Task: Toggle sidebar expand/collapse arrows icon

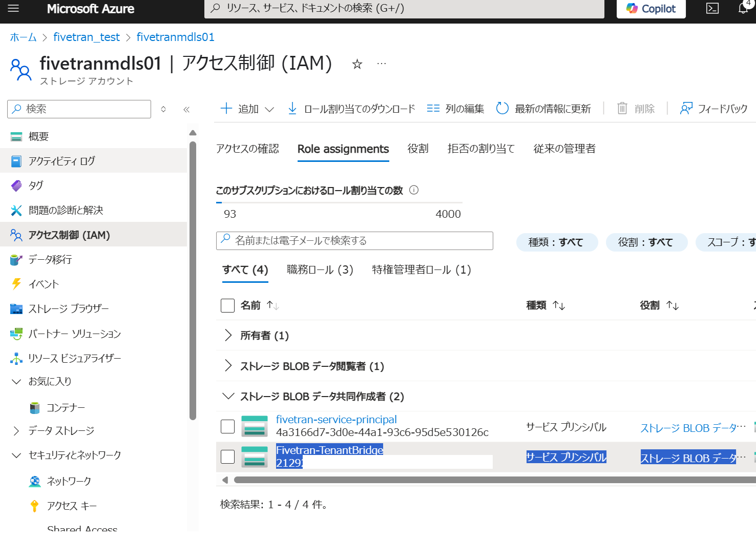Action: [163, 109]
